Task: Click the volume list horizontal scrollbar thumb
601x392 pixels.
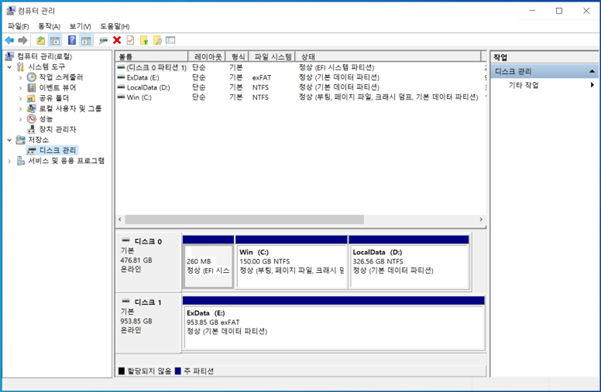Action: coord(244,220)
